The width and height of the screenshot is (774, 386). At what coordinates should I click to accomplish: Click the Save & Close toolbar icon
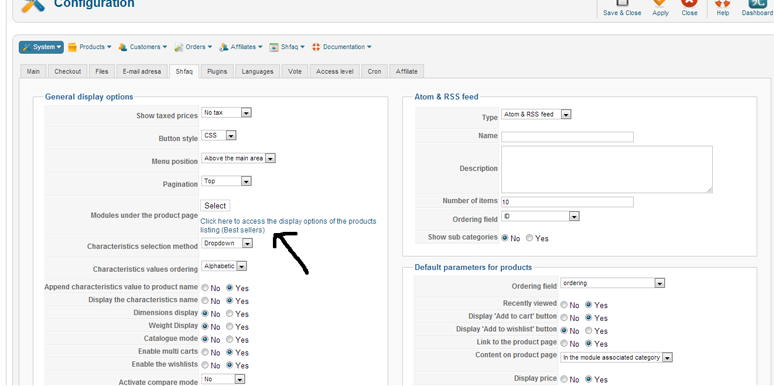622,4
